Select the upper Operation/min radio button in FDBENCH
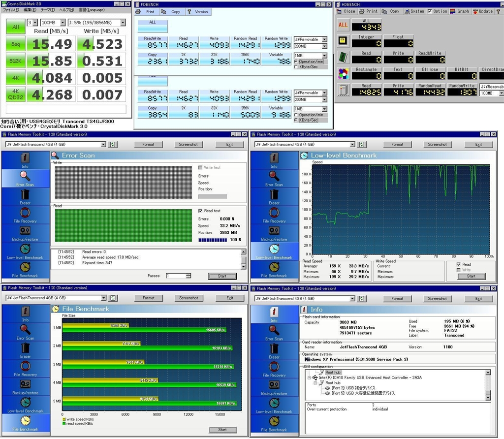This screenshot has width=504, height=439. tap(296, 62)
